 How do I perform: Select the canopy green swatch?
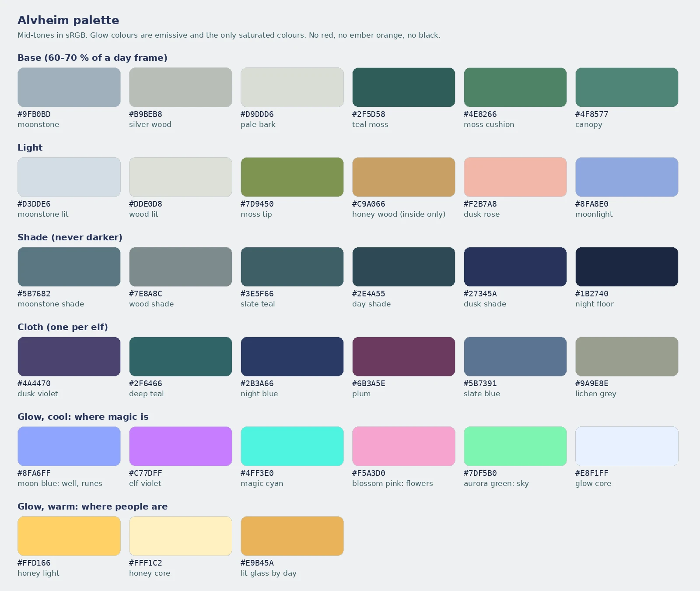point(627,87)
